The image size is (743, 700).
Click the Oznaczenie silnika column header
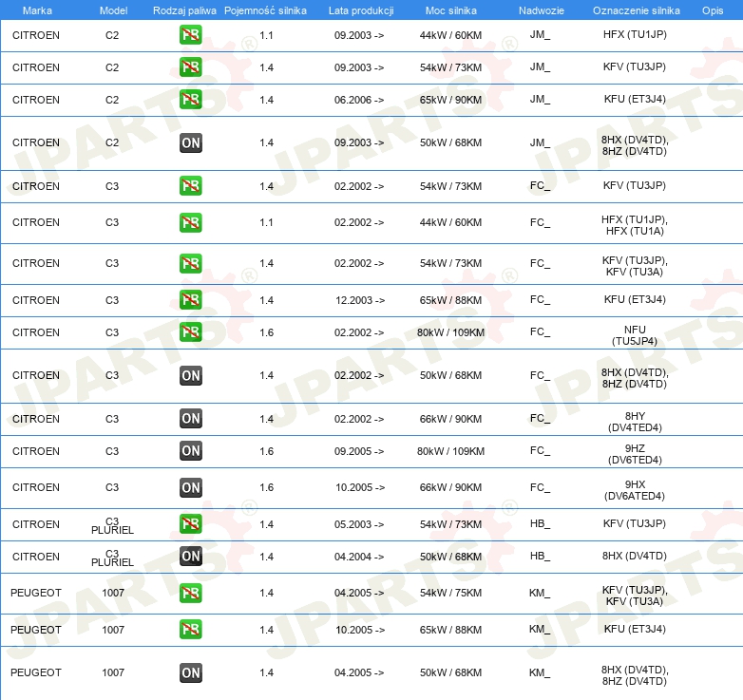click(636, 10)
